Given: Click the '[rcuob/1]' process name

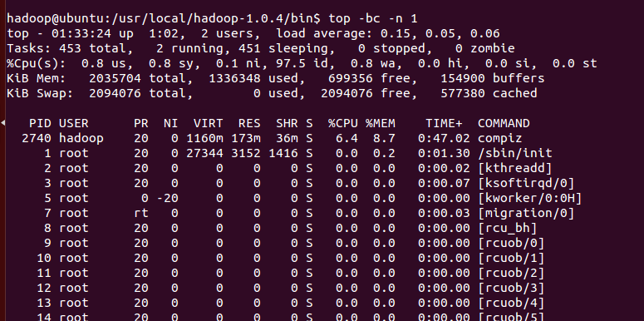Looking at the screenshot, I should (x=511, y=258).
